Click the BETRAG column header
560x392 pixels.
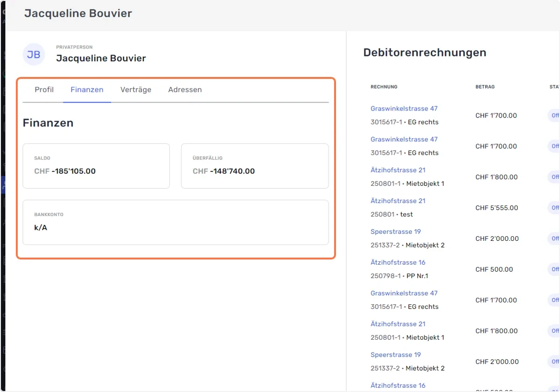click(485, 87)
